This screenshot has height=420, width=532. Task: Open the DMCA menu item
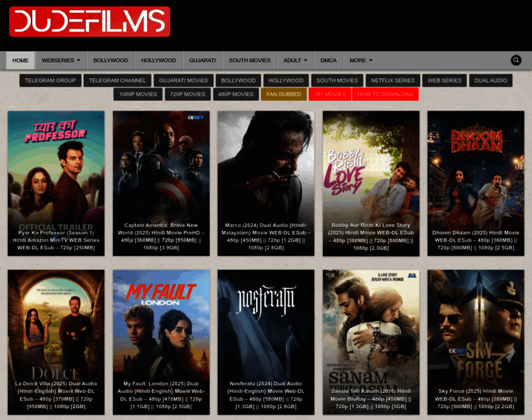(x=328, y=60)
